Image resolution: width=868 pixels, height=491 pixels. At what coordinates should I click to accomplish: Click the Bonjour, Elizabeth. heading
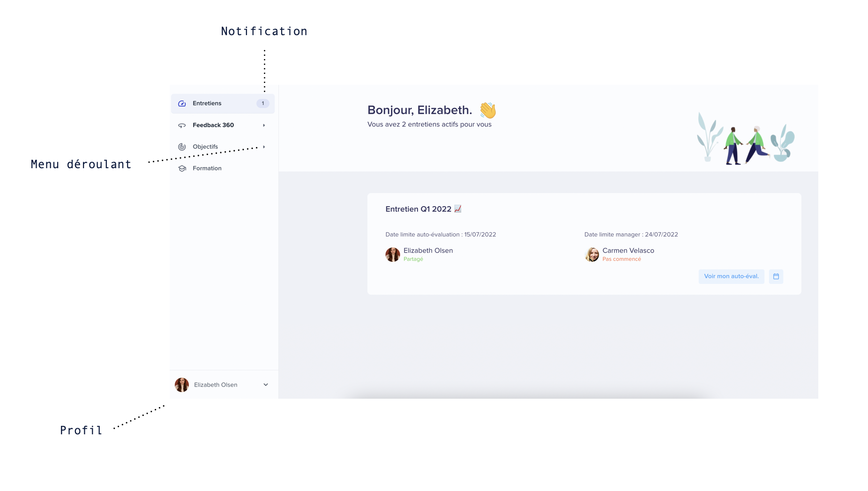[419, 110]
